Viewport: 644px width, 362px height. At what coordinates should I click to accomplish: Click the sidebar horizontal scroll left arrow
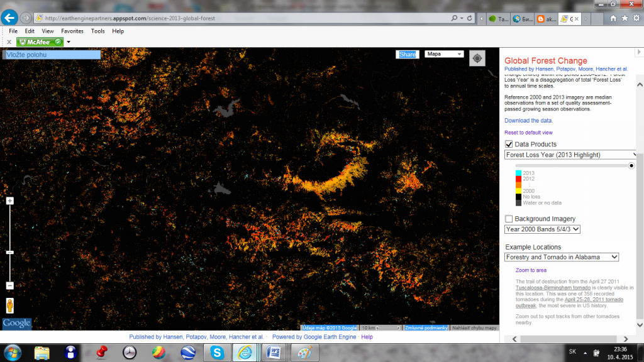pyautogui.click(x=514, y=339)
